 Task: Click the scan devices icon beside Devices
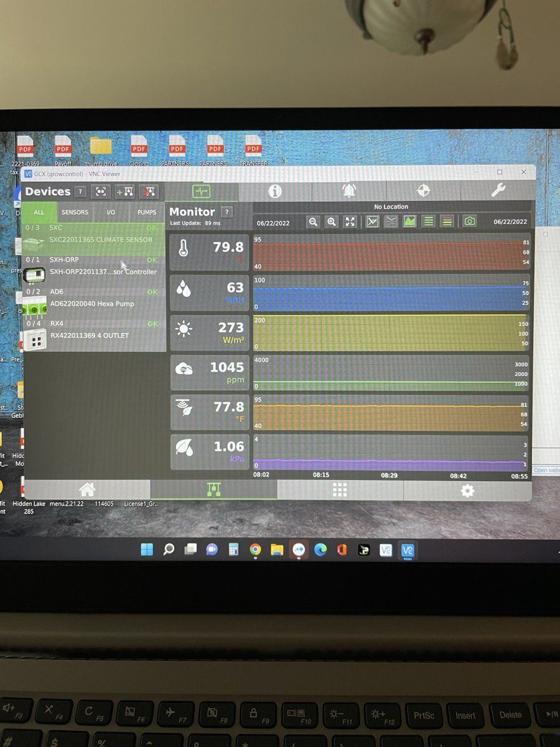(x=101, y=192)
